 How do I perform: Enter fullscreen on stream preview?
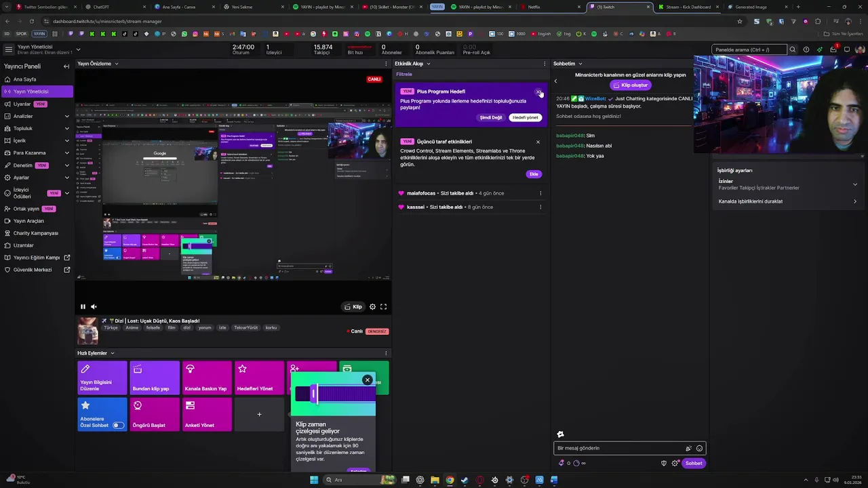(x=383, y=307)
